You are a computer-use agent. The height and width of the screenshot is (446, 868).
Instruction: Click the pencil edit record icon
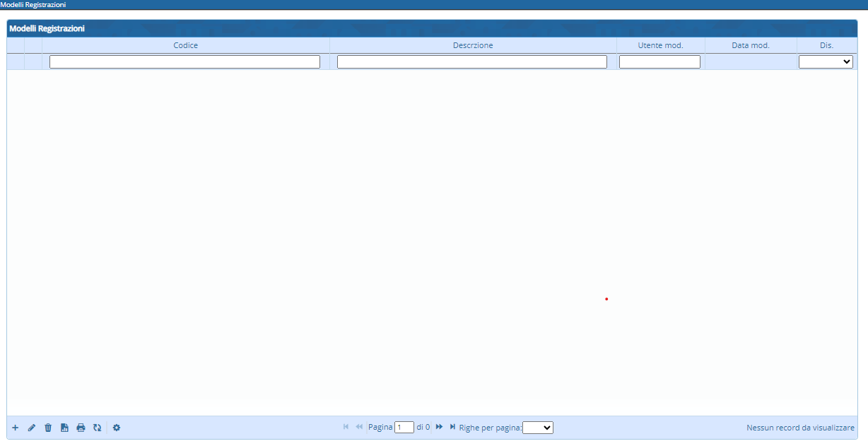[32, 428]
